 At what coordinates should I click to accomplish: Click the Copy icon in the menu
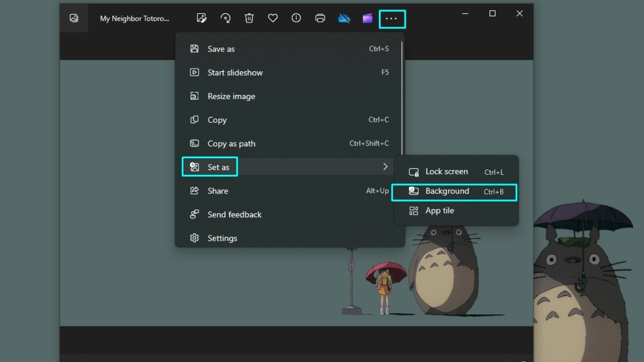tap(195, 120)
